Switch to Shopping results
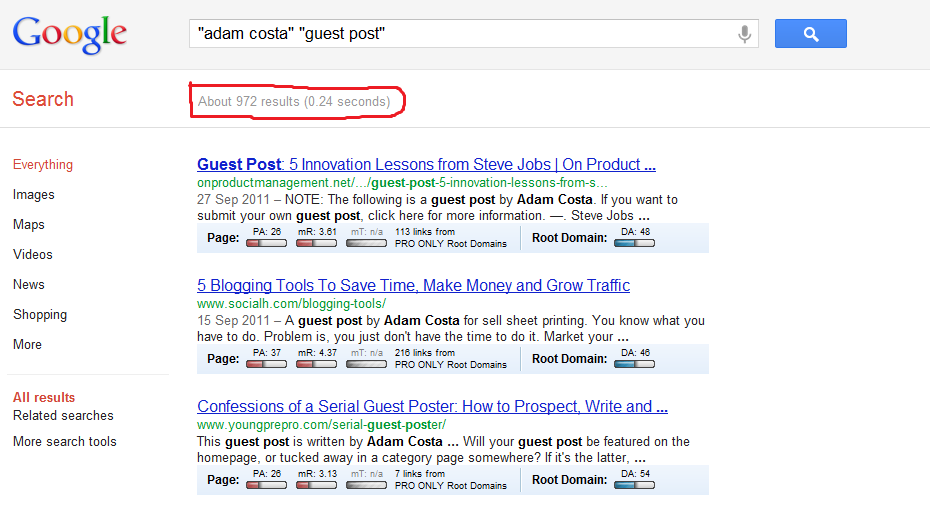Viewport: 930px width, 512px height. (x=40, y=314)
